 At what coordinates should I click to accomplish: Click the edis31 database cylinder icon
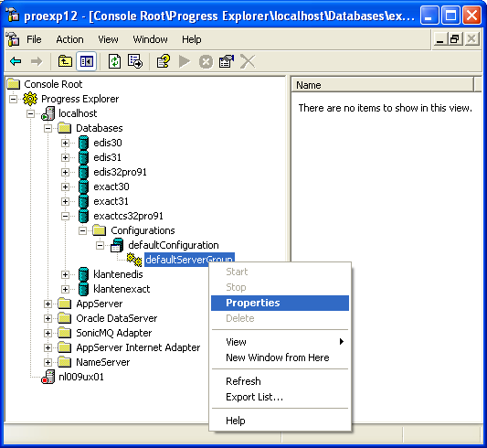click(83, 157)
